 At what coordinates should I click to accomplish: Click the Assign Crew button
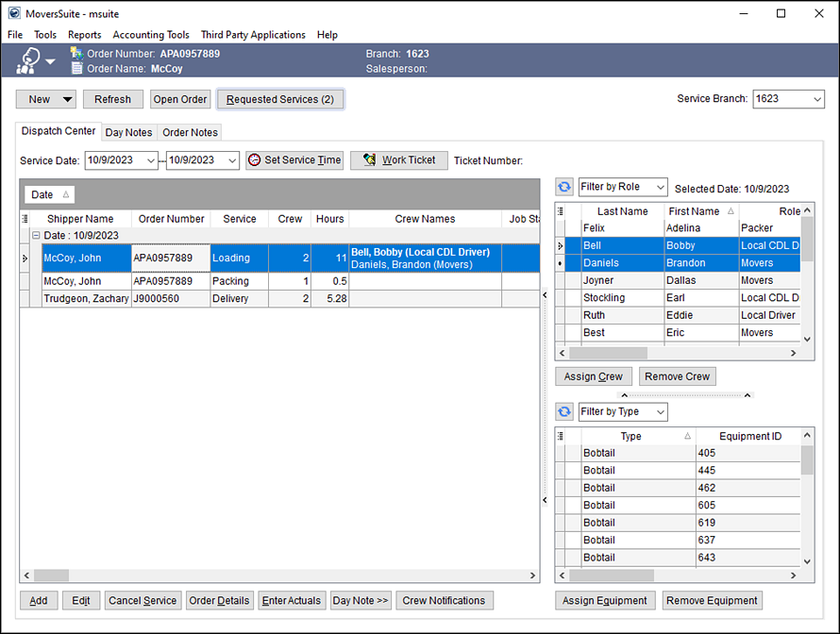click(593, 376)
